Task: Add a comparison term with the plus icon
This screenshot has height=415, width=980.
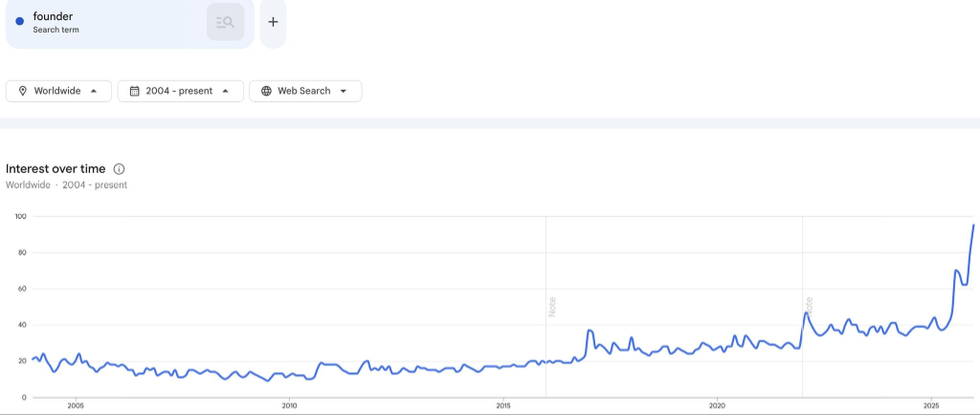Action: click(x=273, y=22)
